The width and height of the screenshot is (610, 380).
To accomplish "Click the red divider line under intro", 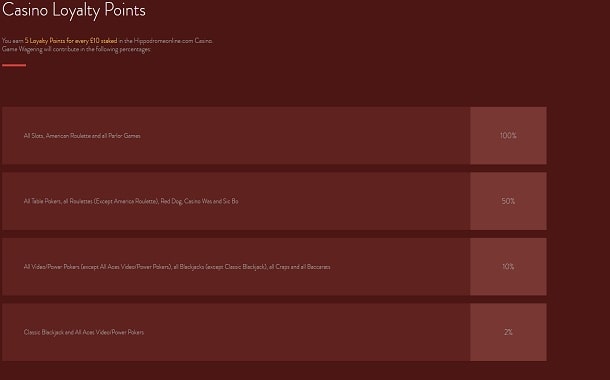I will (14, 65).
